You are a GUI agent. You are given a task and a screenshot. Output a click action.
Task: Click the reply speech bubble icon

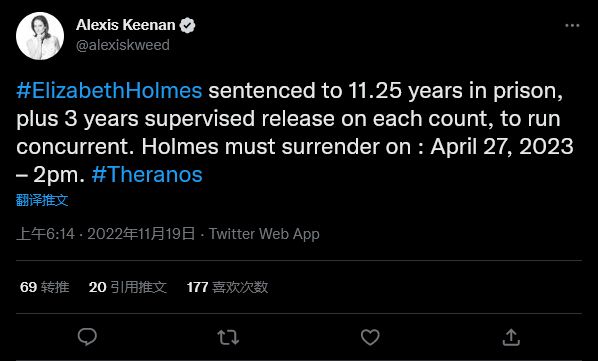coord(87,337)
